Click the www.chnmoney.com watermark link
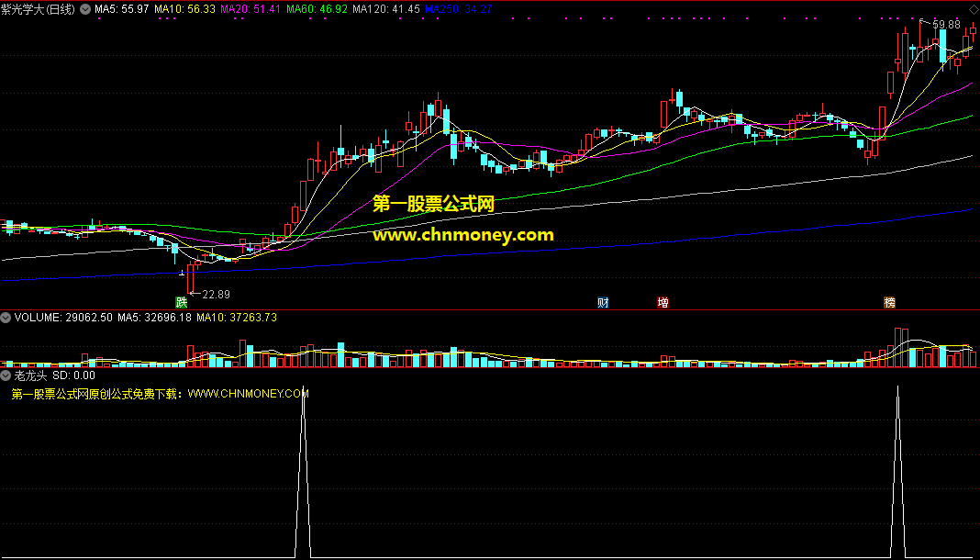980x560 pixels. click(463, 235)
